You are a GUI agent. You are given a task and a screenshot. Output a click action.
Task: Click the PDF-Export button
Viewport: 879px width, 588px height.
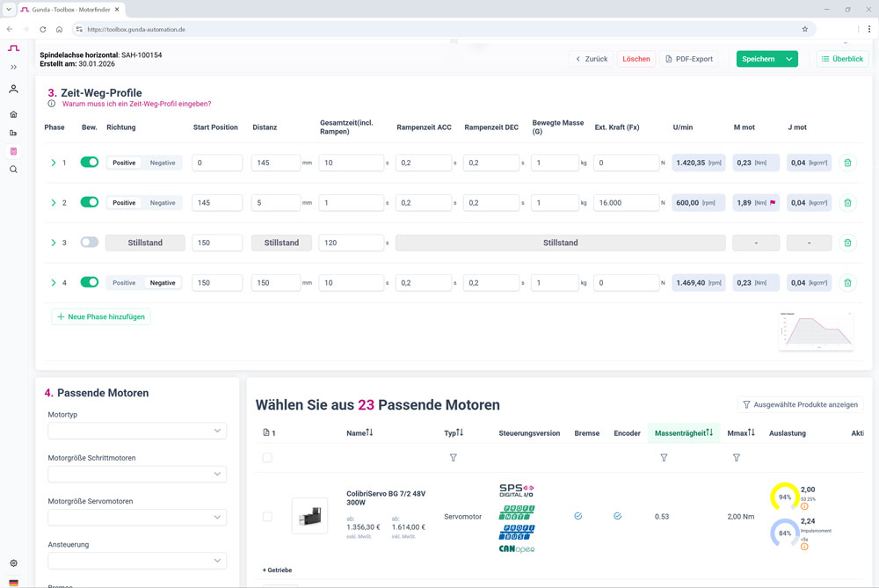click(x=688, y=59)
